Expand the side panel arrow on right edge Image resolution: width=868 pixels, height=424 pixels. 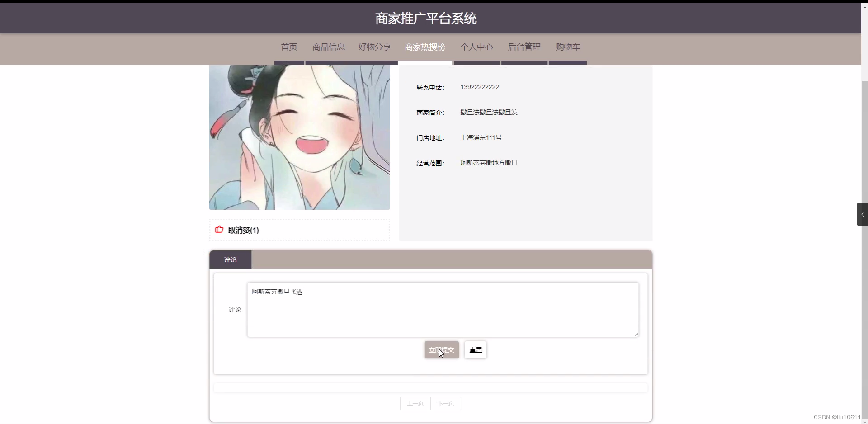pyautogui.click(x=863, y=214)
